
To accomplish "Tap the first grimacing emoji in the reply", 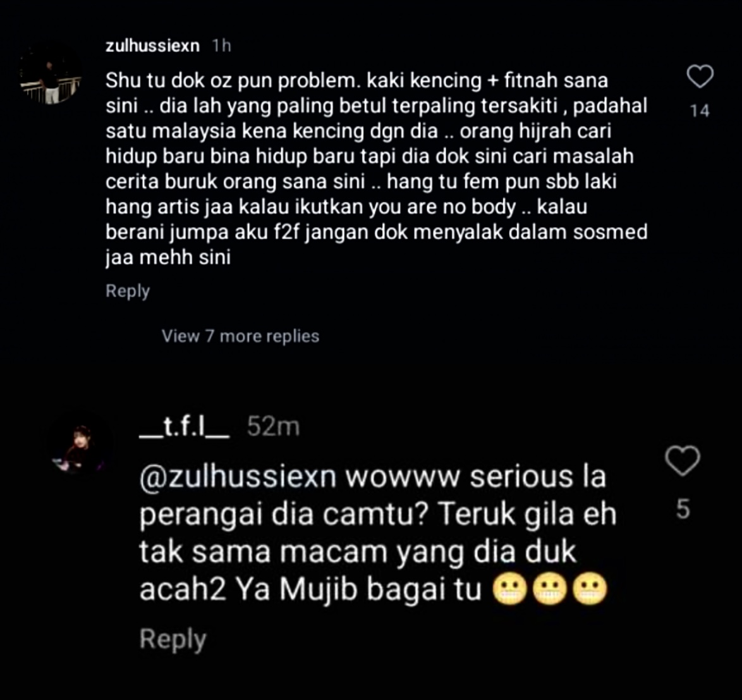I will coord(509,590).
